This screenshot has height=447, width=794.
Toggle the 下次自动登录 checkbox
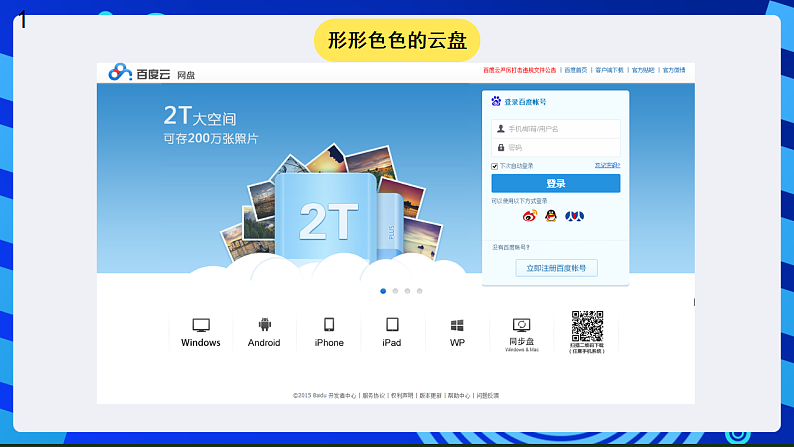(495, 166)
